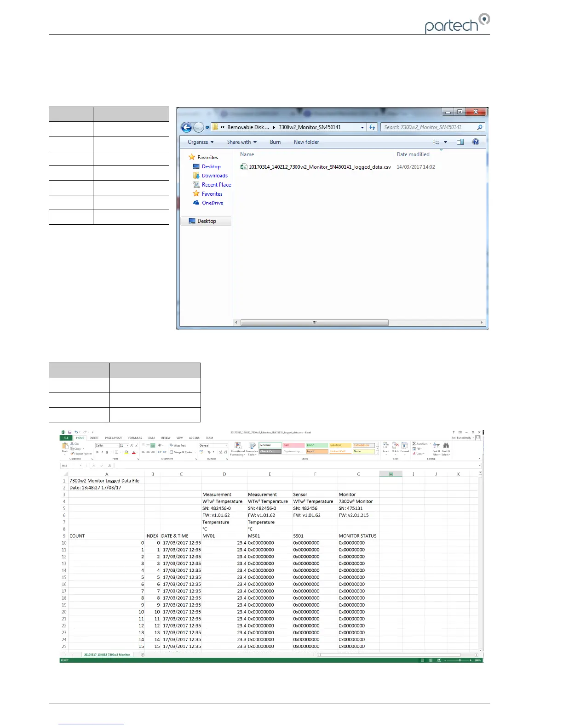
Task: Select the logged_data.csv file in Explorer
Action: pyautogui.click(x=316, y=167)
